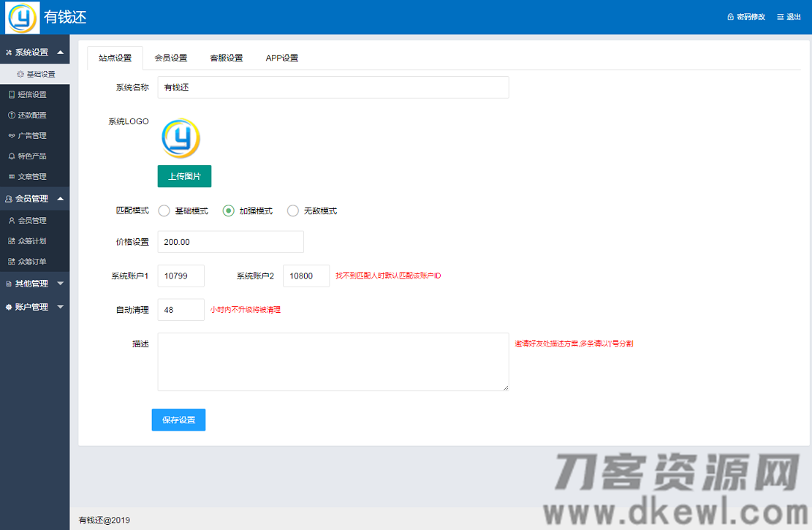Open 密码修改 in the top bar
812x530 pixels.
click(x=748, y=16)
